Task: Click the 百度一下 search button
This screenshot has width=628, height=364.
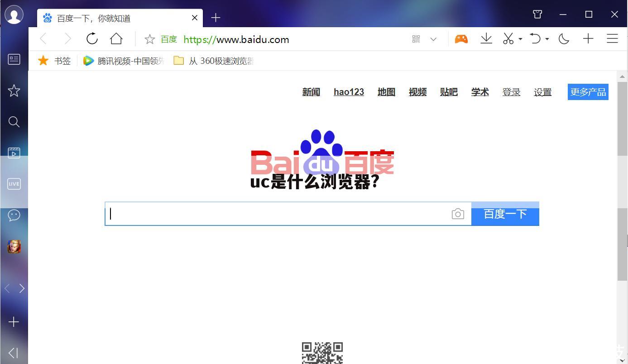Action: click(505, 214)
